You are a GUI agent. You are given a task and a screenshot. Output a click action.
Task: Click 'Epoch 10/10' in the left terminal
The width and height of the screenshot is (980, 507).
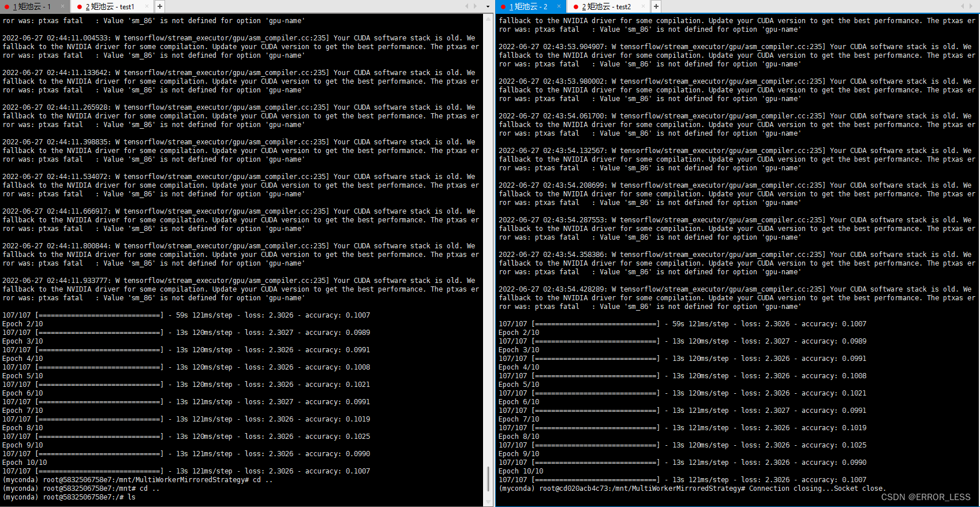pyautogui.click(x=25, y=463)
